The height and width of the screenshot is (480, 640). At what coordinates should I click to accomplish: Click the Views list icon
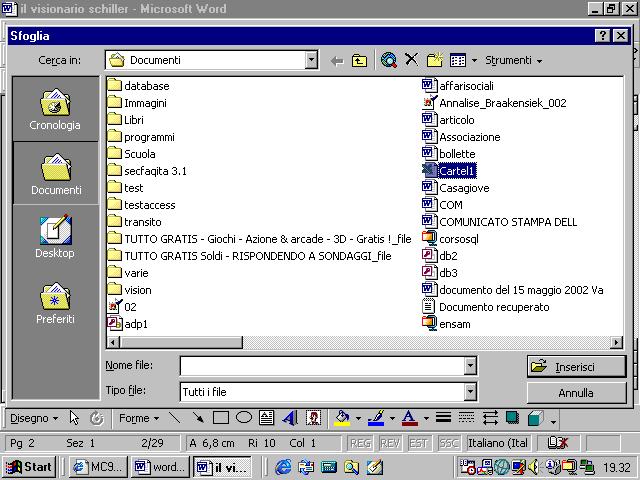click(458, 60)
